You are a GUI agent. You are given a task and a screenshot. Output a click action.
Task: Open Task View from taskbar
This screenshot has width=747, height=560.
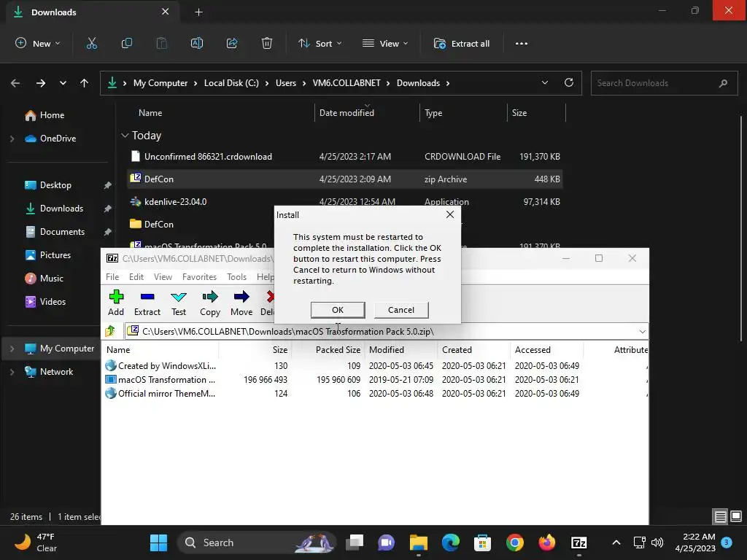point(355,542)
